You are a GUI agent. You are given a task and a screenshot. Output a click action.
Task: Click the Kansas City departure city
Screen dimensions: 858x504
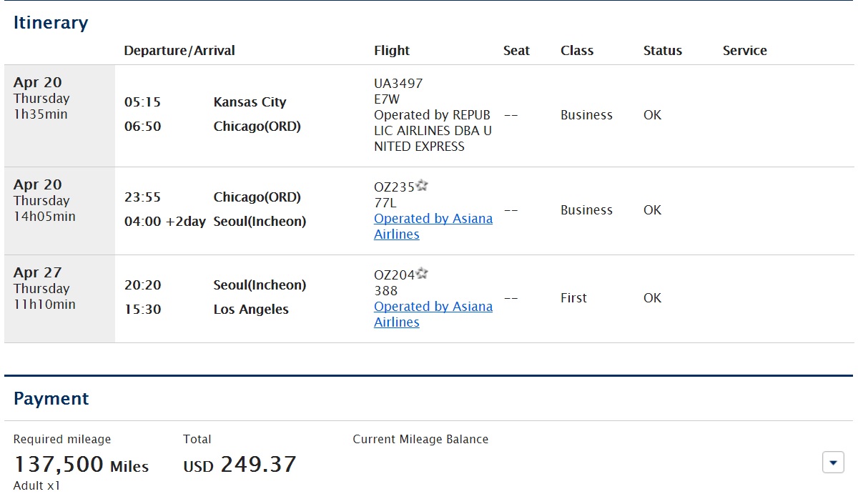[x=250, y=102]
